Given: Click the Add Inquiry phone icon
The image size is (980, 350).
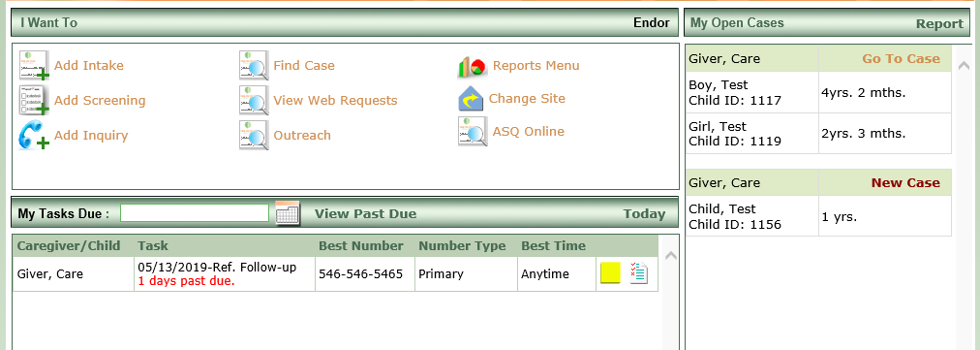Looking at the screenshot, I should click(34, 135).
